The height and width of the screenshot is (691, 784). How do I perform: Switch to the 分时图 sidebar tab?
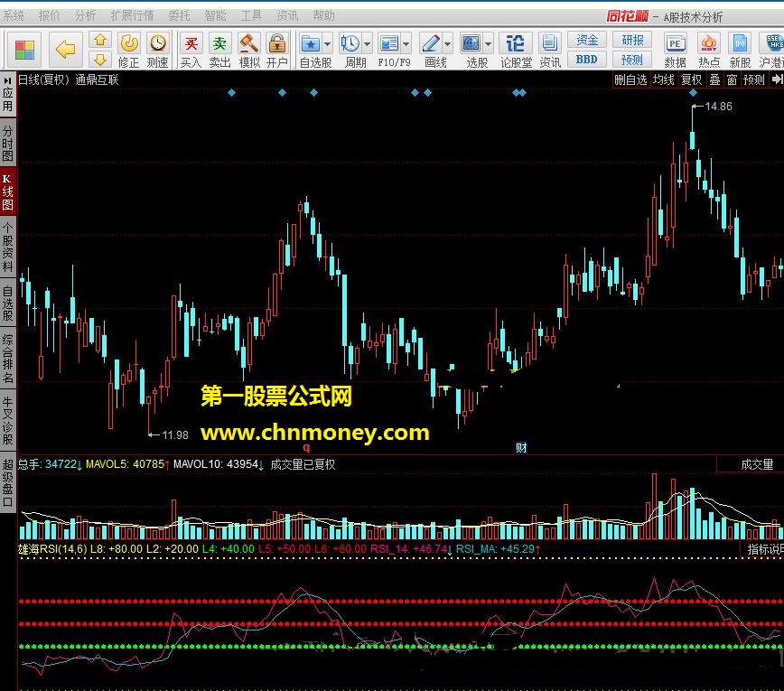7,143
